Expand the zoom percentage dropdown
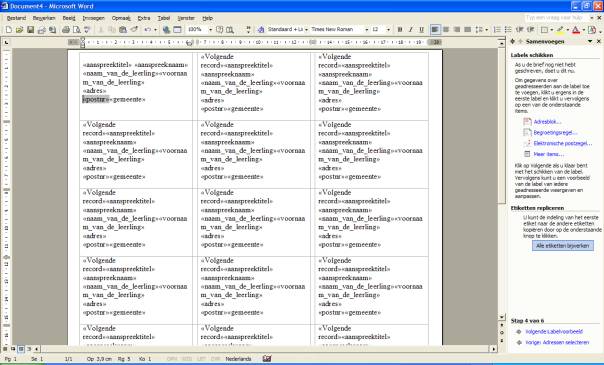Viewport: 604px width, 365px height. tap(210, 30)
